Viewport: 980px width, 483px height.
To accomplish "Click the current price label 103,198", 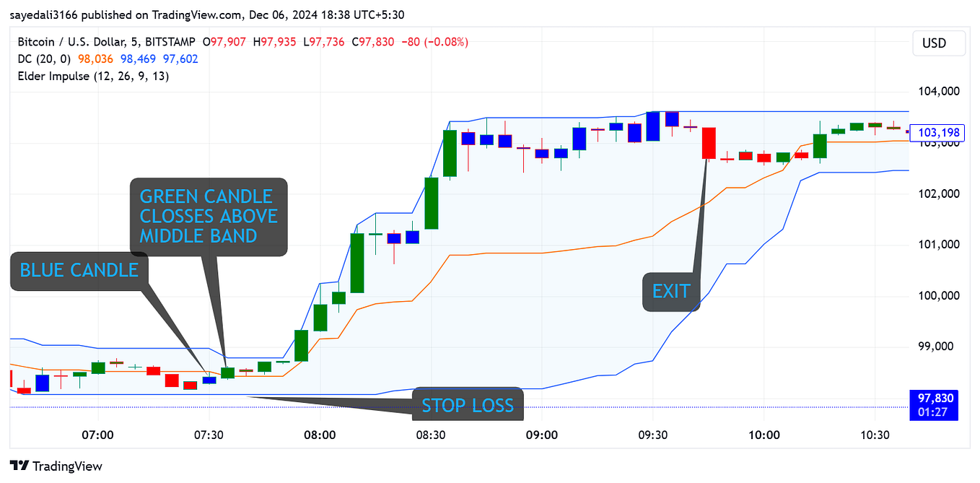I will pos(939,132).
